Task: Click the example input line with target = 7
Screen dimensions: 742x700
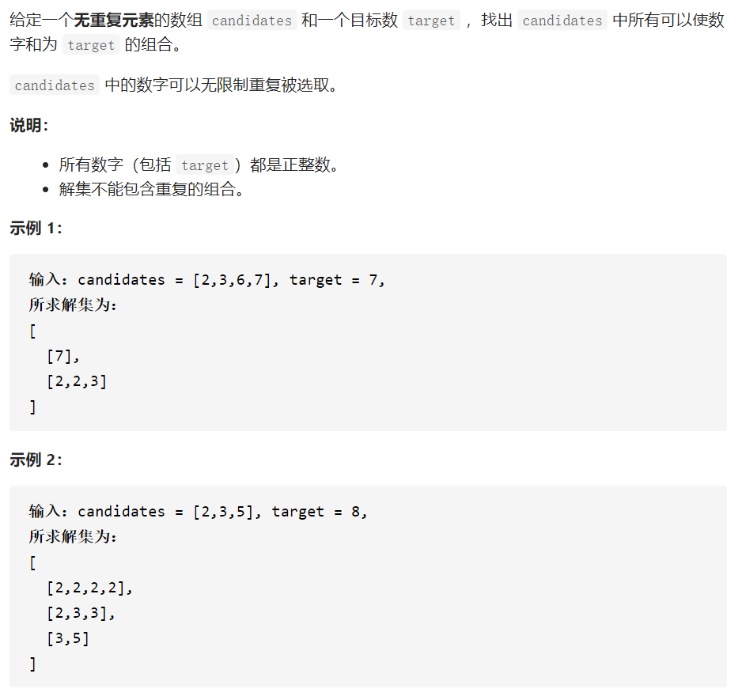Action: tap(206, 280)
